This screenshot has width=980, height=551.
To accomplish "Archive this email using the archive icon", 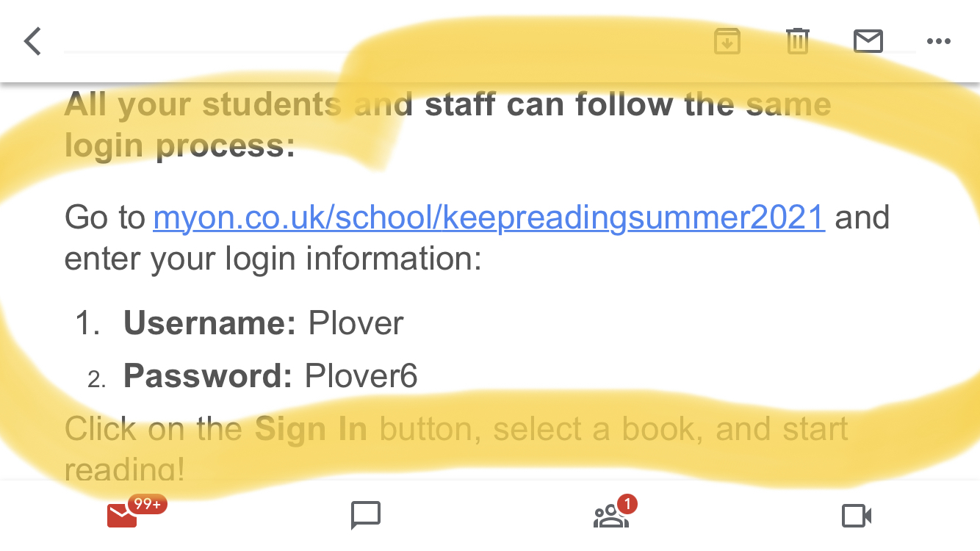I will coord(727,42).
